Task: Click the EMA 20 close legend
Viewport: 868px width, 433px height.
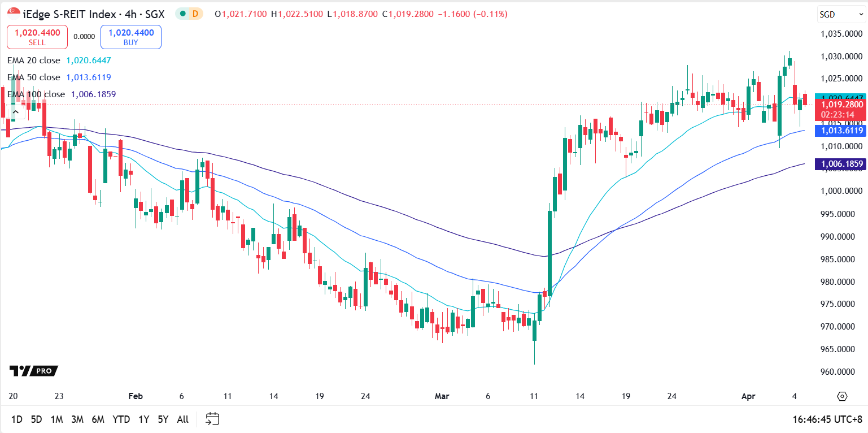Action: [33, 60]
